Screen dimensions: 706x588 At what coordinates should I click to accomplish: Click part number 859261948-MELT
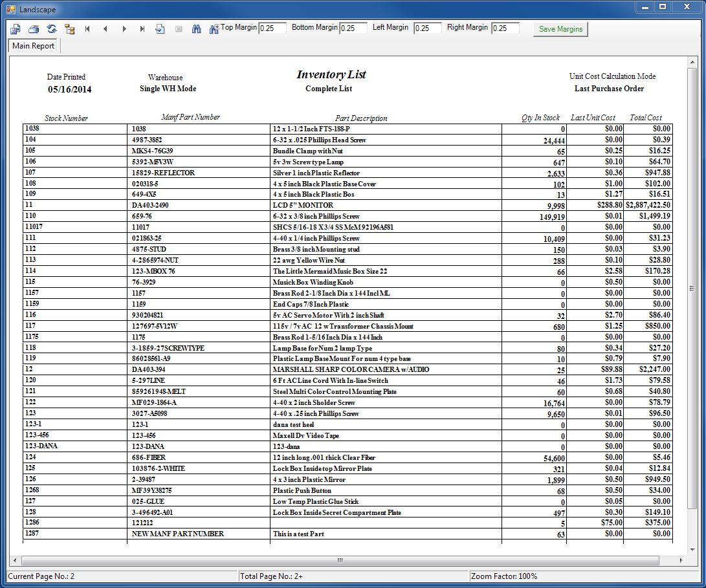pos(159,392)
